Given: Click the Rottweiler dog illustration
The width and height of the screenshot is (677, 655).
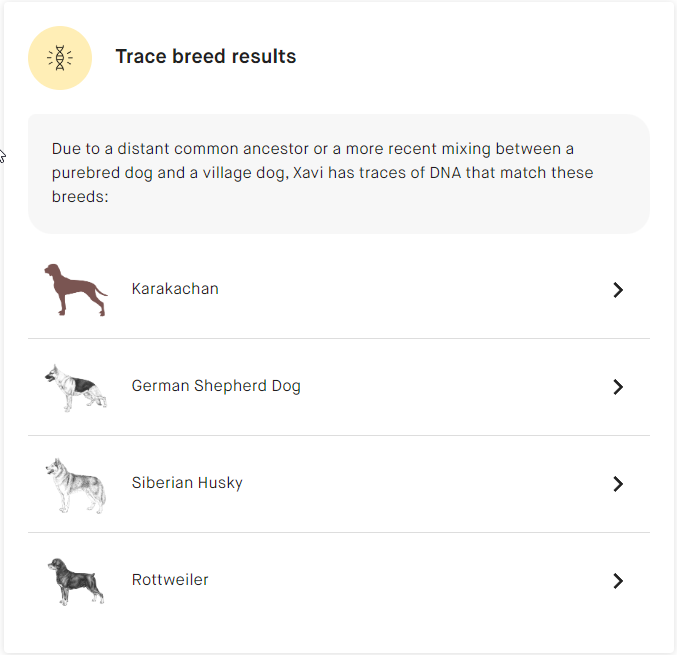Looking at the screenshot, I should click(75, 581).
